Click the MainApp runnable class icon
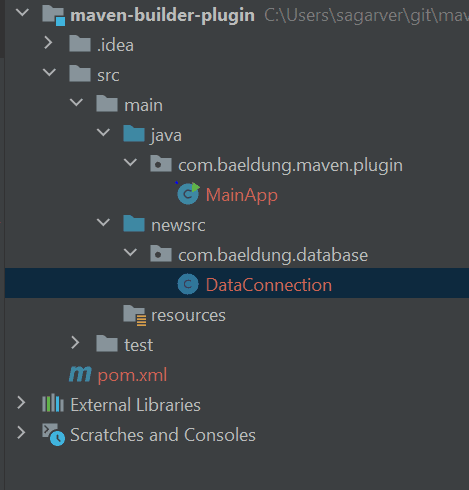The image size is (469, 490). (x=188, y=194)
